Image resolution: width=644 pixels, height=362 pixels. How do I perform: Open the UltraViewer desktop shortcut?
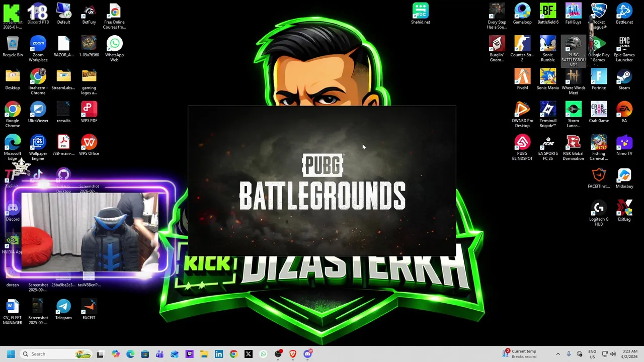[38, 112]
